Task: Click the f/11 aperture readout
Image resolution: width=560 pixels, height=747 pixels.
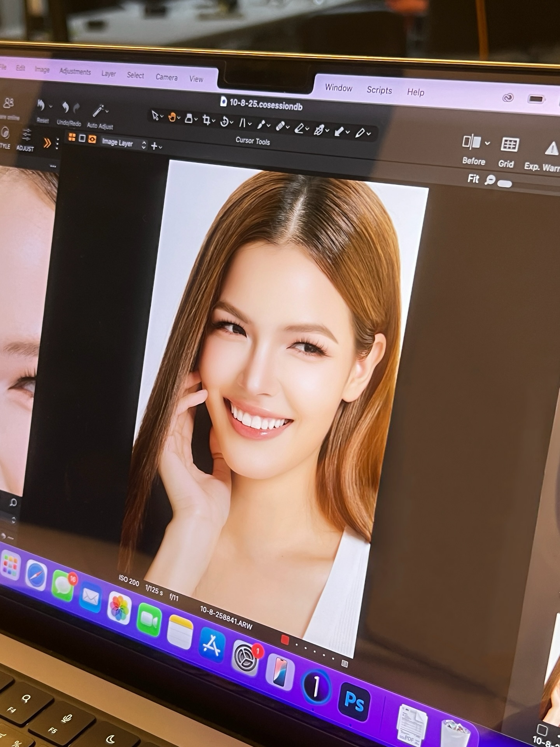Action: (174, 597)
